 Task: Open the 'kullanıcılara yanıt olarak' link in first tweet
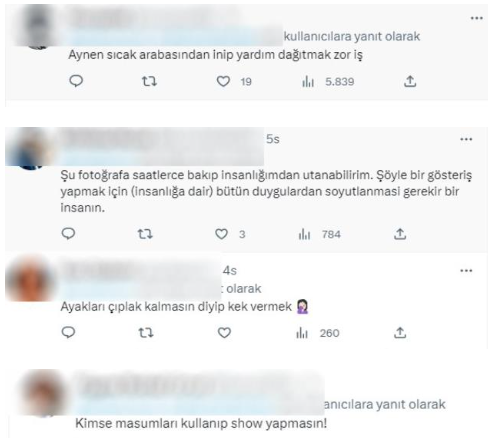(x=352, y=36)
